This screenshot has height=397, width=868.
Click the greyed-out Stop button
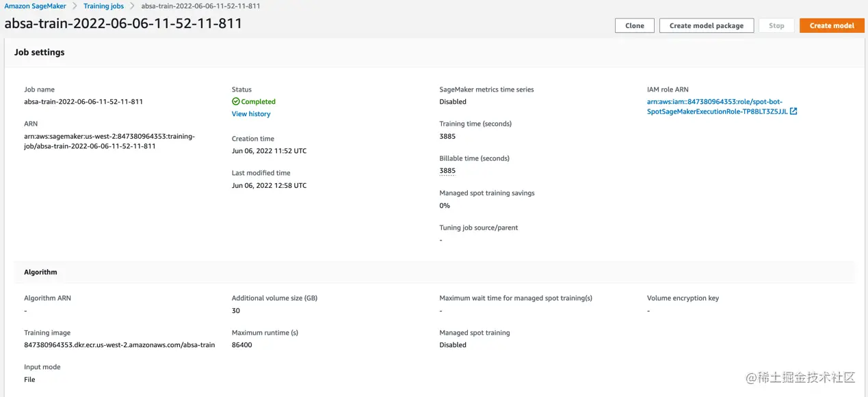pyautogui.click(x=776, y=25)
